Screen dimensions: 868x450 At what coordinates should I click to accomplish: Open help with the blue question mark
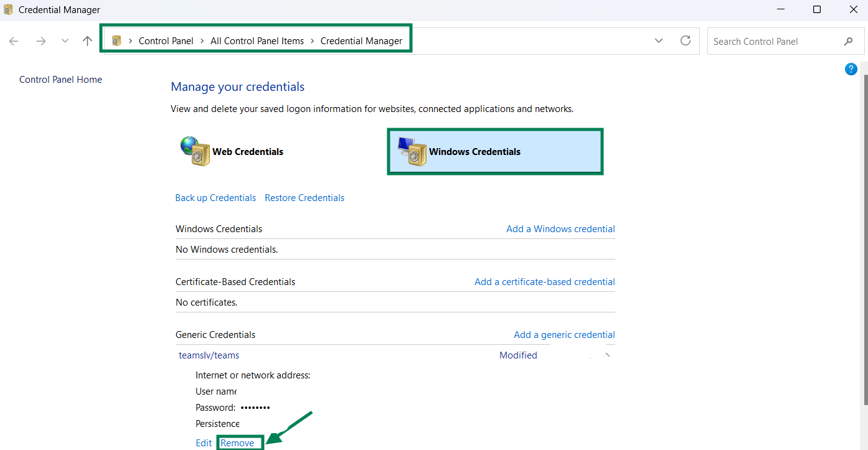click(x=851, y=69)
